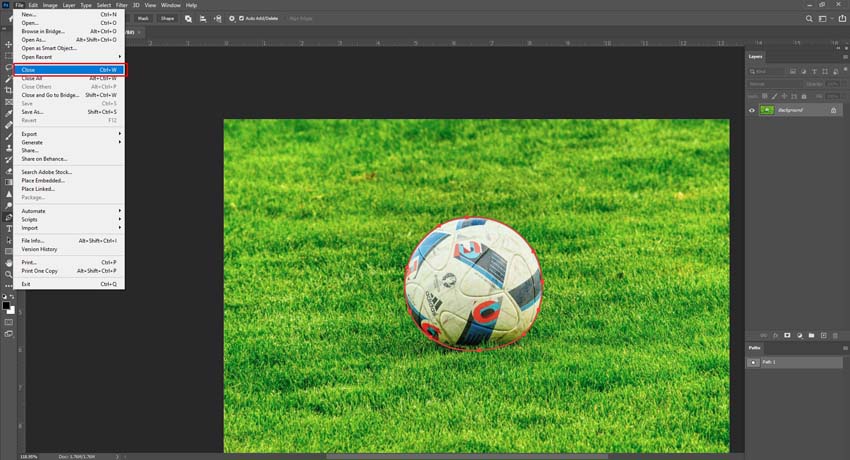Click the foreground color swatch
This screenshot has width=850, height=460.
click(x=6, y=305)
